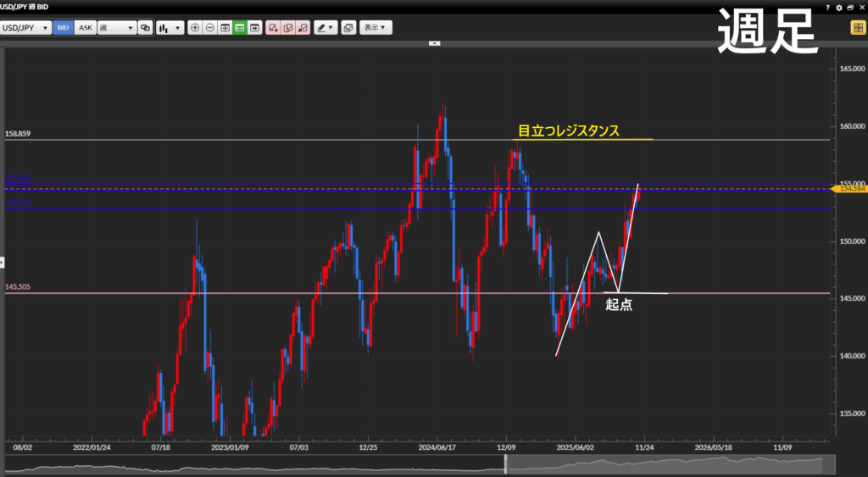Open the 表示 display menu

tap(375, 28)
